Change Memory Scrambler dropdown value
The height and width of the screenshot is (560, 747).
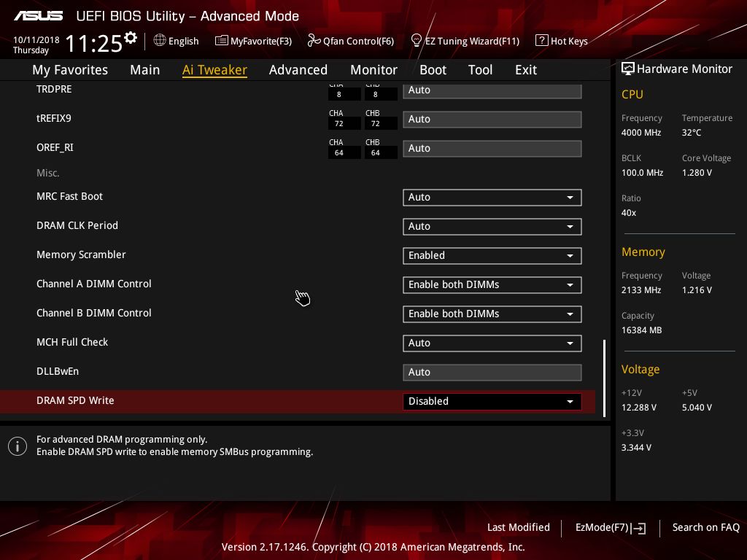[x=492, y=255]
